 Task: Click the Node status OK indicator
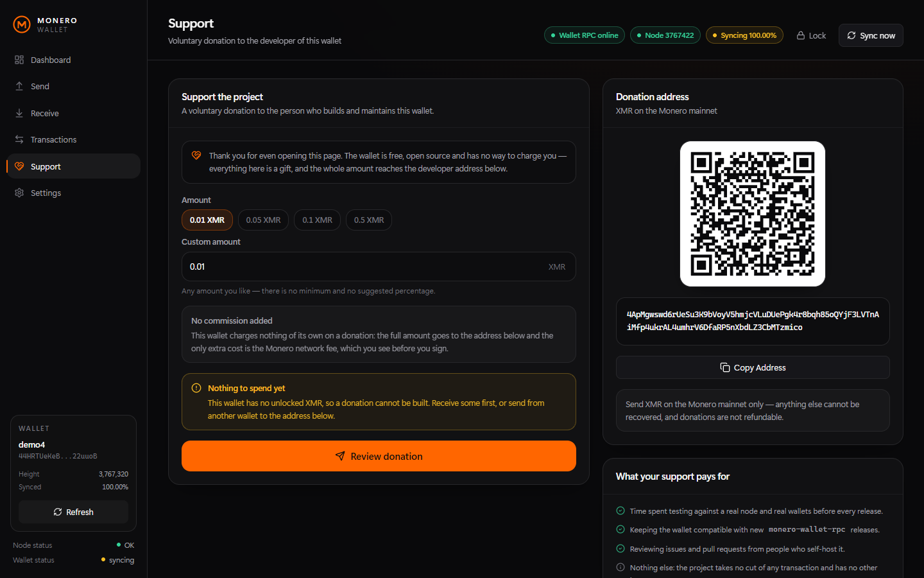126,545
